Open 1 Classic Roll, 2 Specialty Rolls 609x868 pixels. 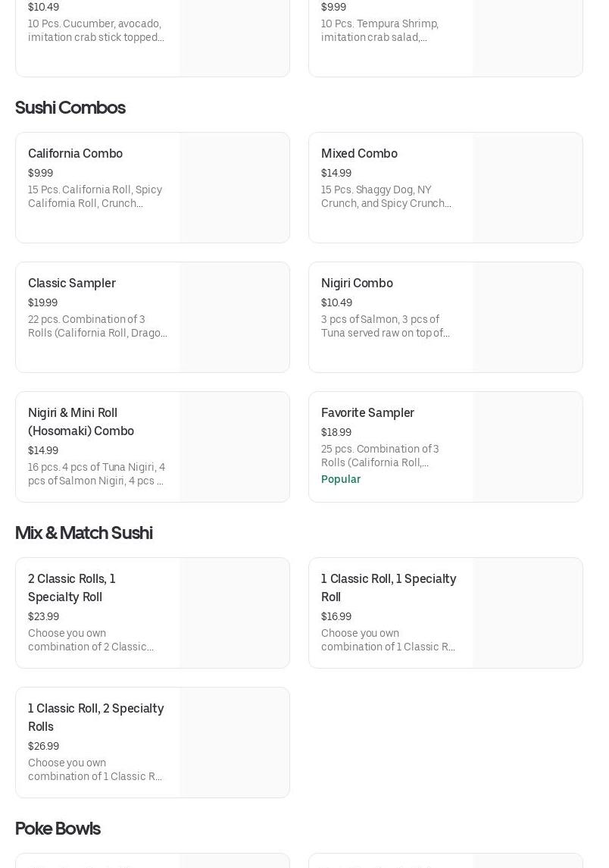pyautogui.click(x=96, y=717)
